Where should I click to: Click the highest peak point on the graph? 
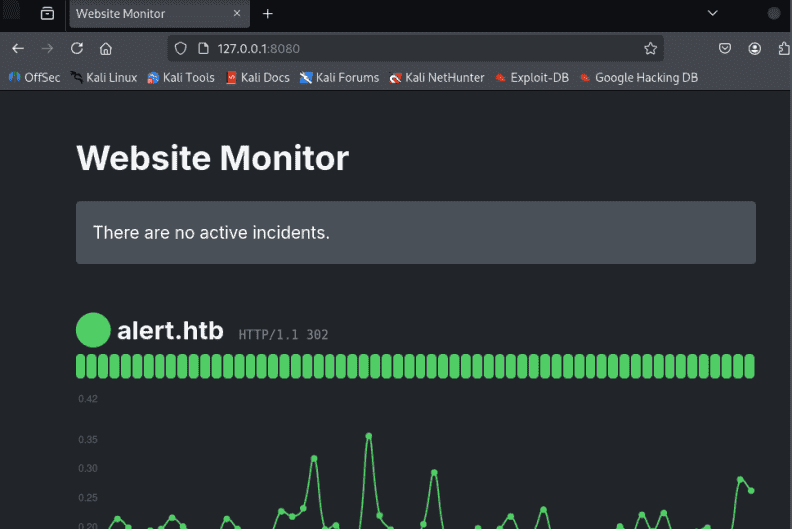point(369,436)
